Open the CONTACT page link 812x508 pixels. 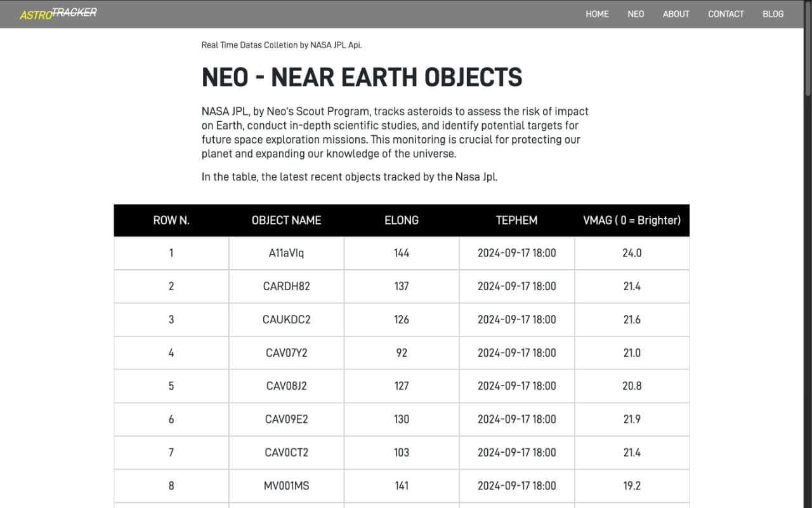[x=726, y=14]
